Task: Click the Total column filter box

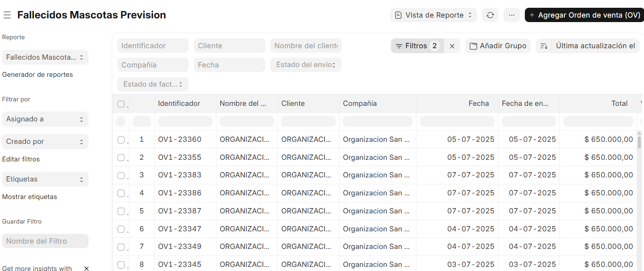Action: coord(598,121)
